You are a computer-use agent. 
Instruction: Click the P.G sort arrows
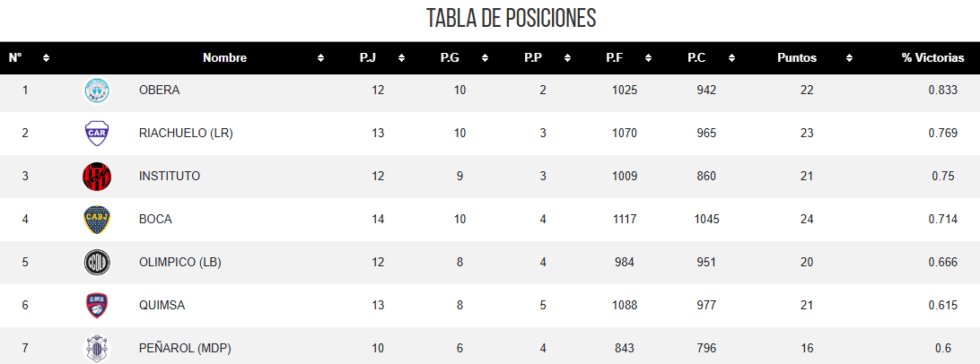[485, 58]
